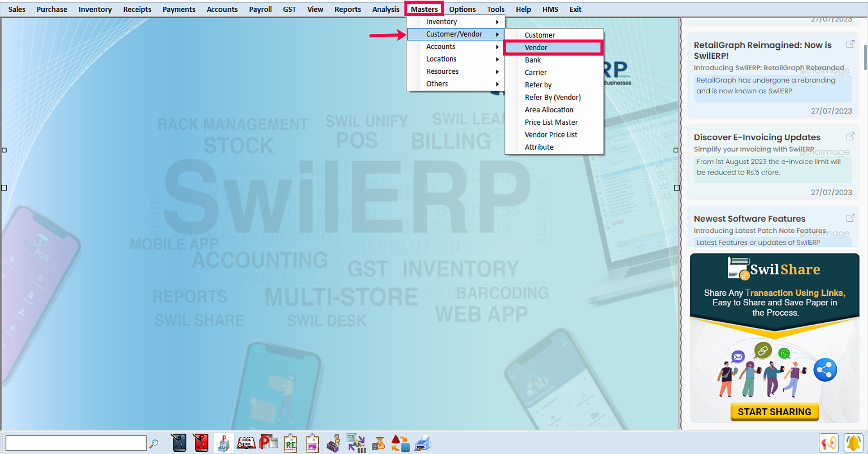
Task: Click the Masters menu
Action: tap(424, 9)
